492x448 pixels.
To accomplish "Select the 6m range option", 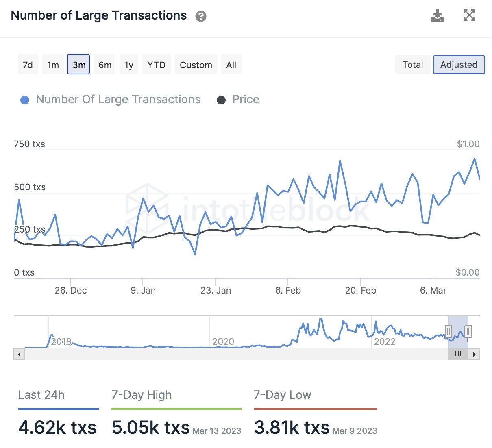I will (x=104, y=65).
